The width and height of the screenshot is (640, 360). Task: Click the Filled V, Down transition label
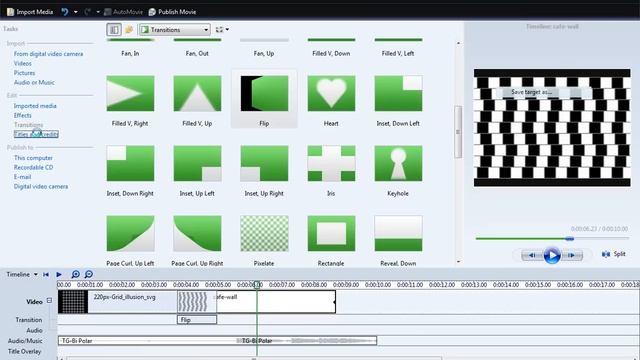331,53
